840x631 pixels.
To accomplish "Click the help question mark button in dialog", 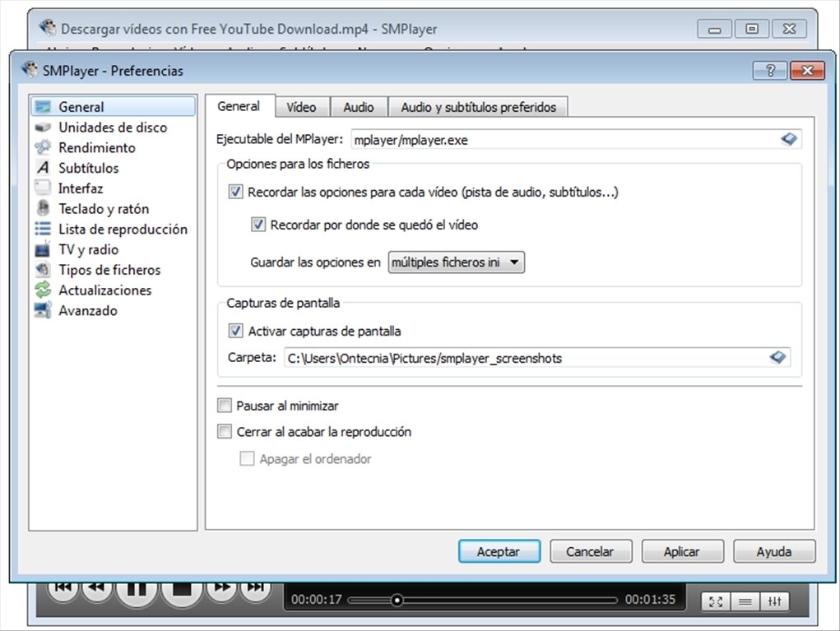I will (770, 70).
